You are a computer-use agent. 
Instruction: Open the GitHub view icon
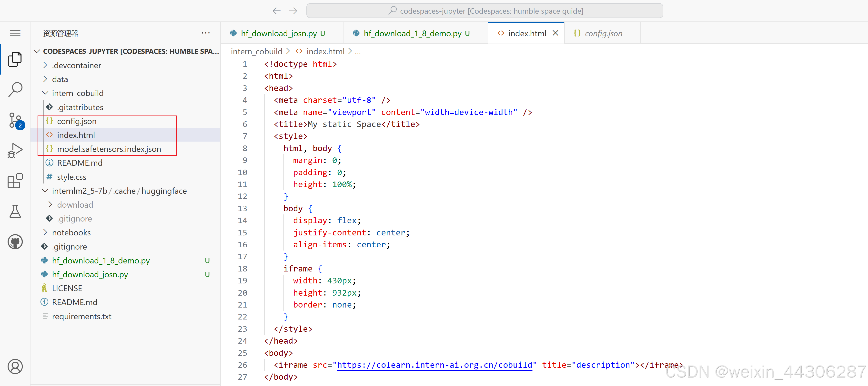point(15,242)
